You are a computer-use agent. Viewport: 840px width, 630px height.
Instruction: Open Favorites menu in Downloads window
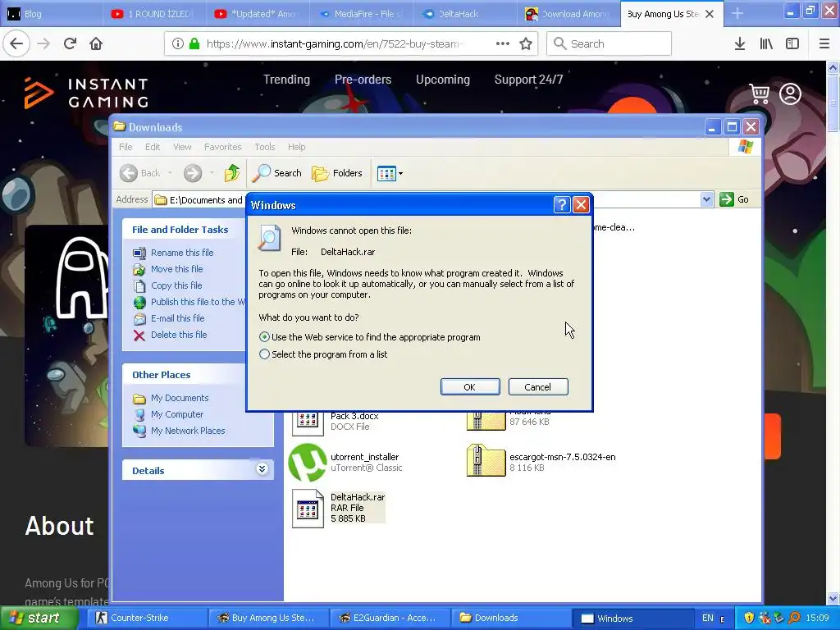(x=223, y=147)
